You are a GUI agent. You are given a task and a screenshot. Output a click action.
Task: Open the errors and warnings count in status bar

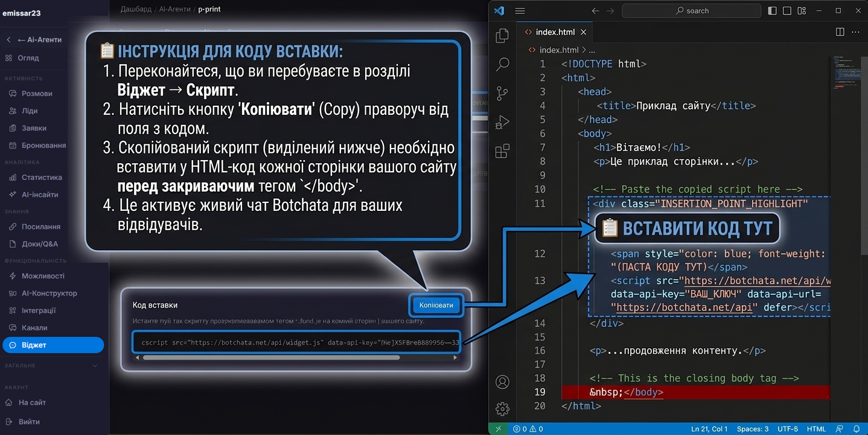(x=528, y=429)
